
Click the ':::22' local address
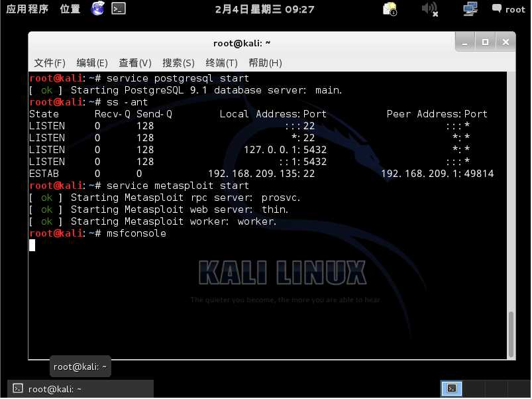pyautogui.click(x=300, y=126)
